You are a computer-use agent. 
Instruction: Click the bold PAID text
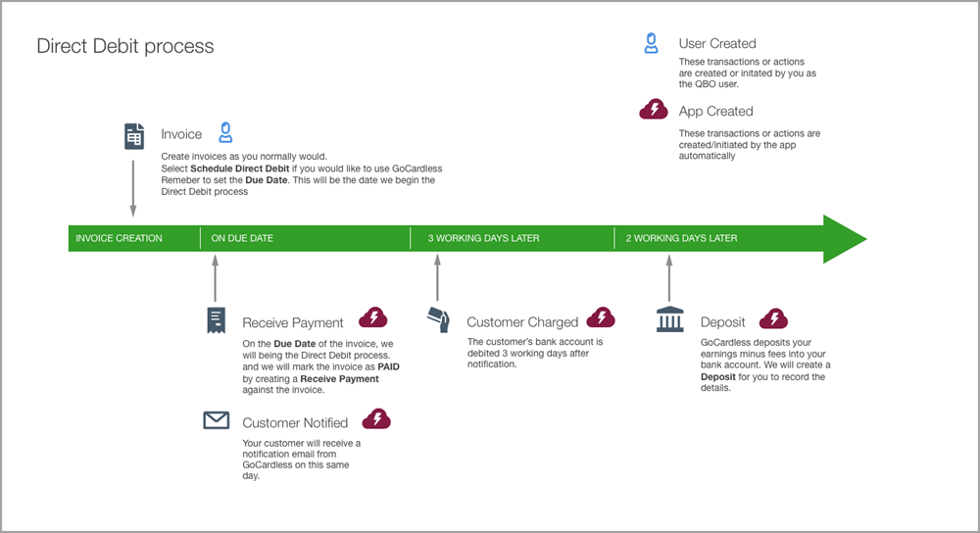[x=388, y=366]
